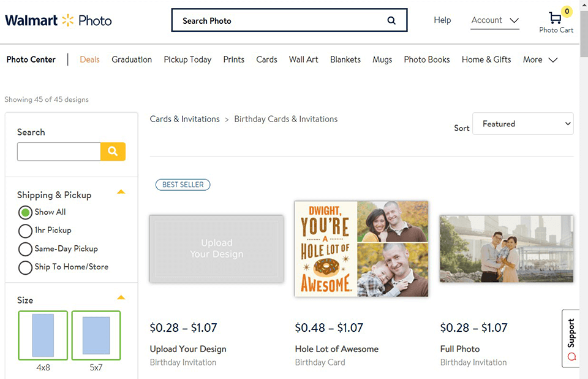Click the magnifier icon in top search bar
This screenshot has height=379, width=588.
pos(391,20)
